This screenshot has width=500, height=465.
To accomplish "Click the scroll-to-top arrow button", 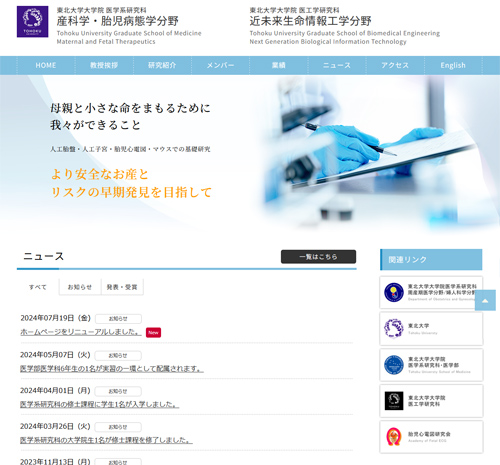I will click(485, 300).
